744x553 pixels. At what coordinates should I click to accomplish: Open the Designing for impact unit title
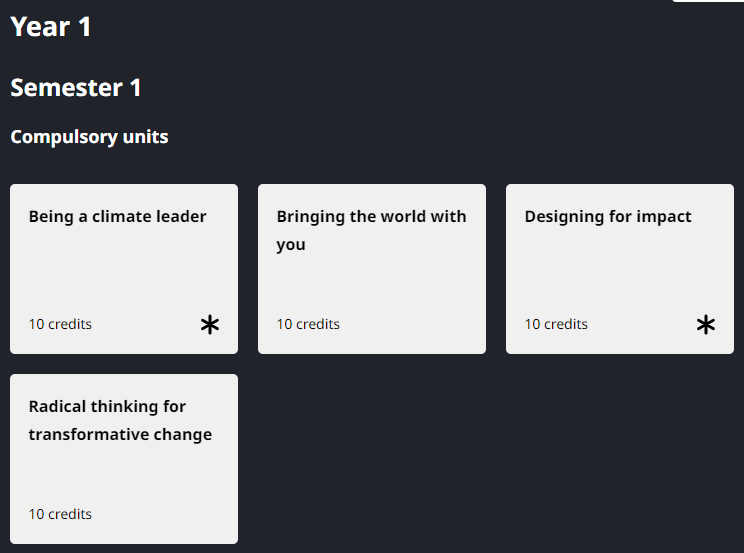tap(608, 216)
